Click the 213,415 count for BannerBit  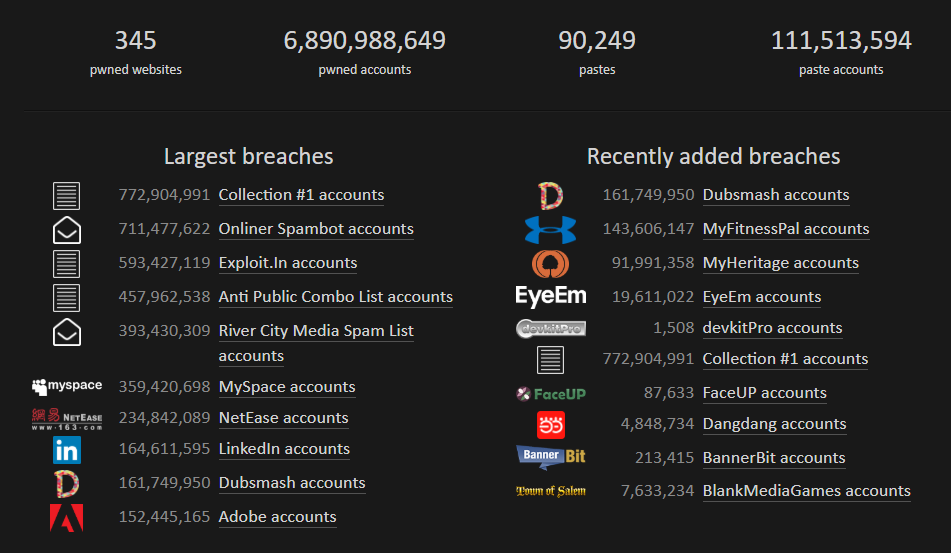[665, 458]
